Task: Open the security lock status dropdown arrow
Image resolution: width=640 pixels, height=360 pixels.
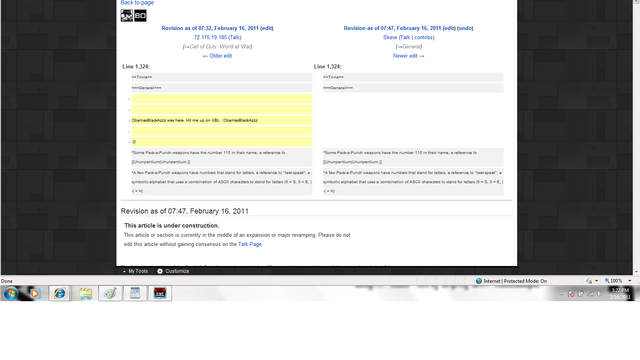Action: [596, 281]
